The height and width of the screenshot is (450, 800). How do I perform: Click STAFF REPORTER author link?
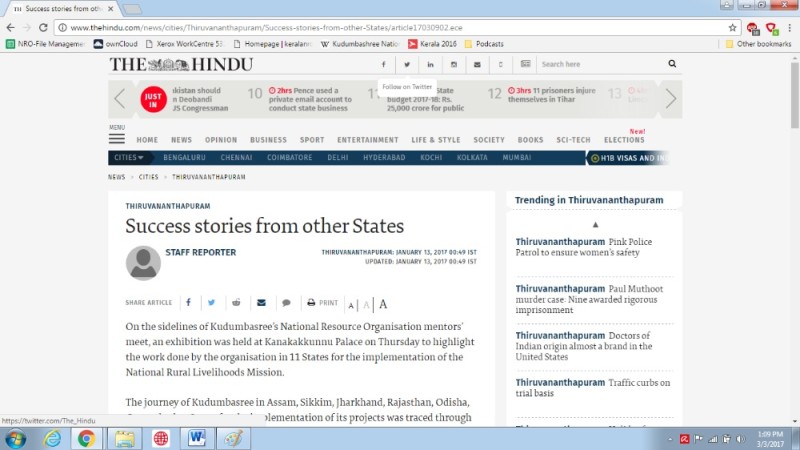coord(201,252)
